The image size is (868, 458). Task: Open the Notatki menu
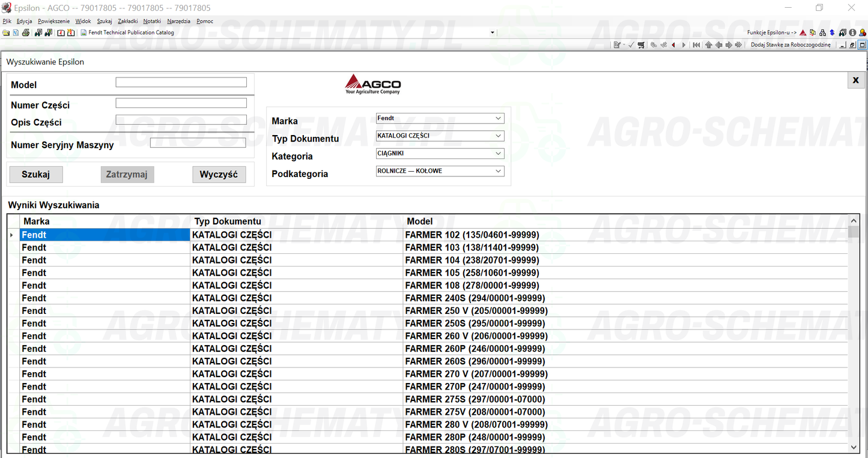pos(152,21)
